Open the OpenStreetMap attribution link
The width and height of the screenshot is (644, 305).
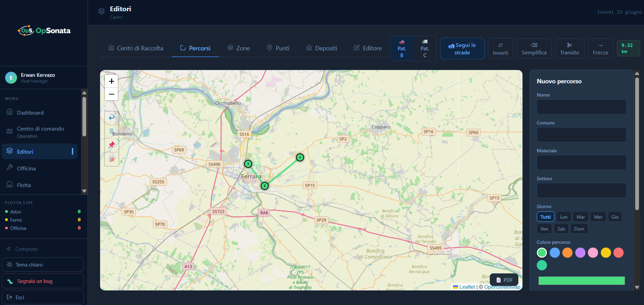[x=502, y=287]
